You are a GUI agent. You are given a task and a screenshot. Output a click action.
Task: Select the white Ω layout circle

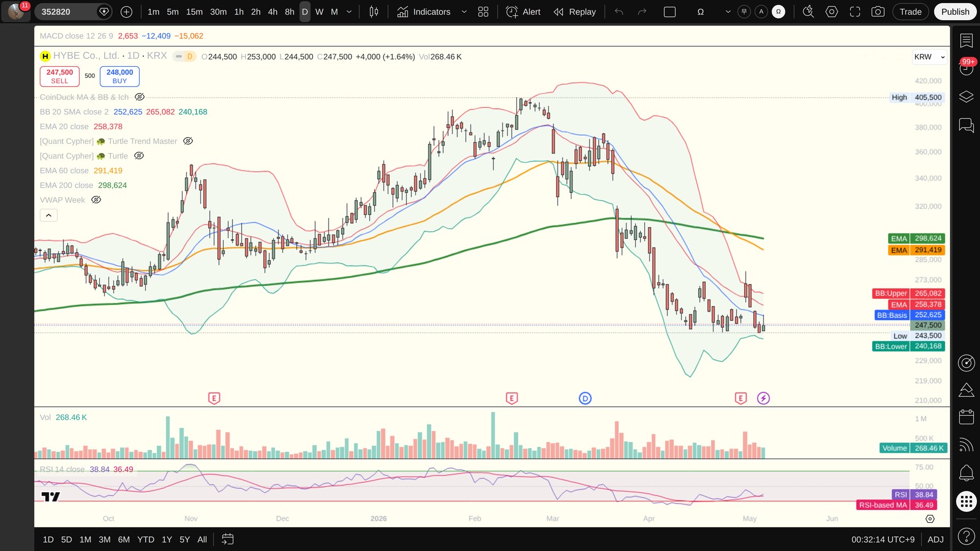click(x=778, y=12)
